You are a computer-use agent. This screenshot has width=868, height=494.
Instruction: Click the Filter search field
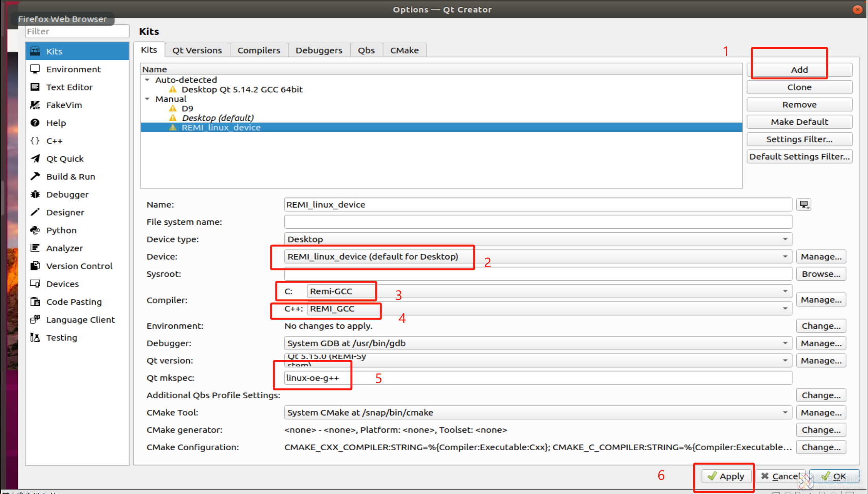click(77, 31)
